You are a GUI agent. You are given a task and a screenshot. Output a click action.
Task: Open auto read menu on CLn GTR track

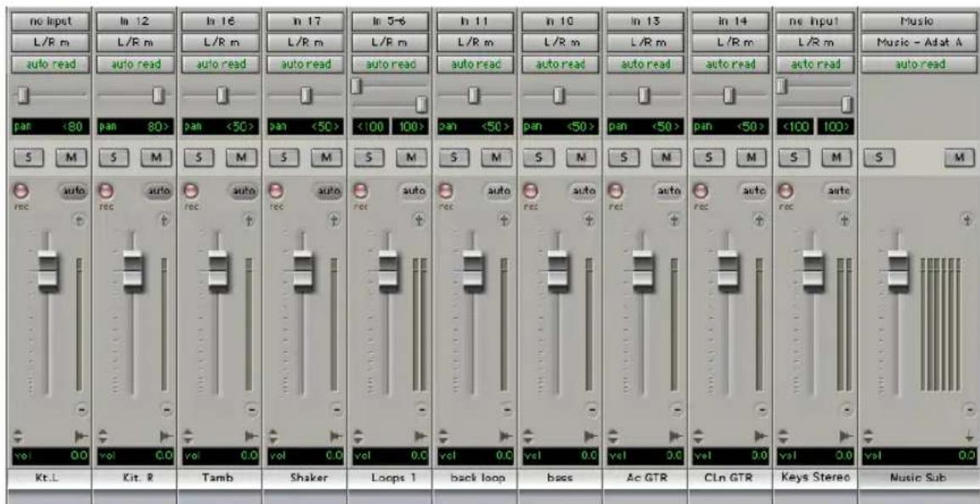[x=730, y=64]
